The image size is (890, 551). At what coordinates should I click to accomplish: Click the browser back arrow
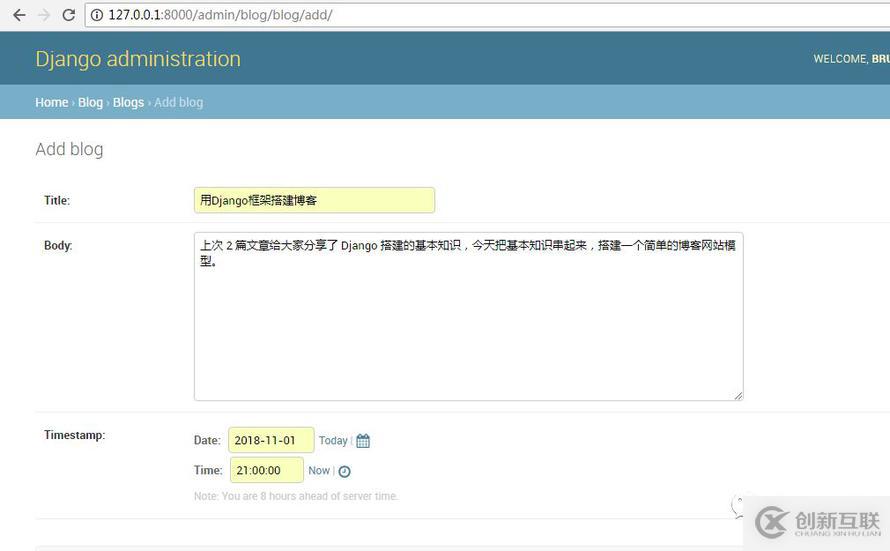click(x=19, y=15)
